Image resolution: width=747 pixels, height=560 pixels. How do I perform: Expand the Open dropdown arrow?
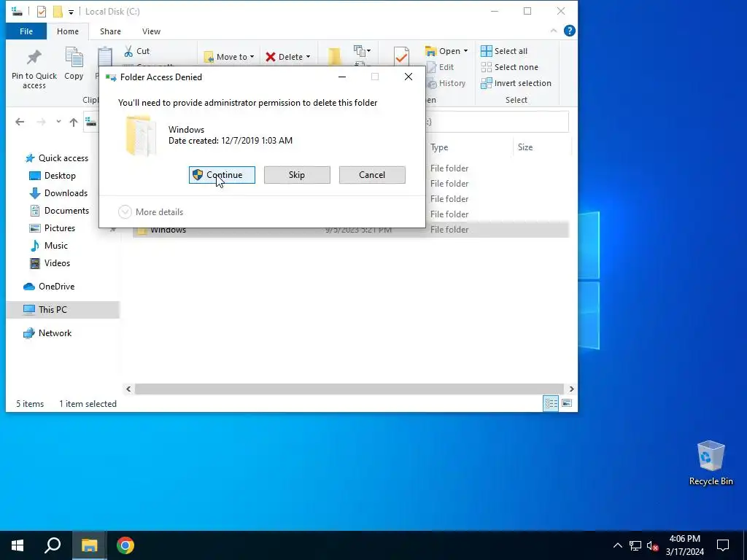tap(465, 51)
